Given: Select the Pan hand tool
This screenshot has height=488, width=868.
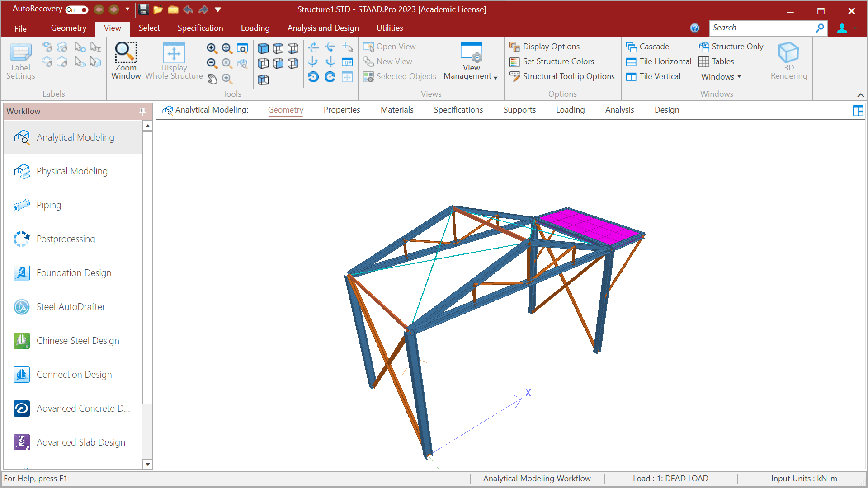Looking at the screenshot, I should pyautogui.click(x=212, y=79).
